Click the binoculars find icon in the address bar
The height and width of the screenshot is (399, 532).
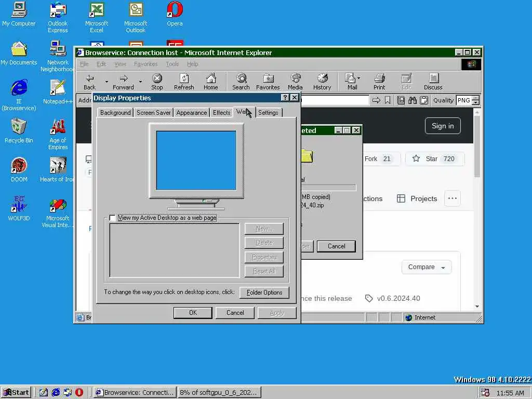point(412,100)
